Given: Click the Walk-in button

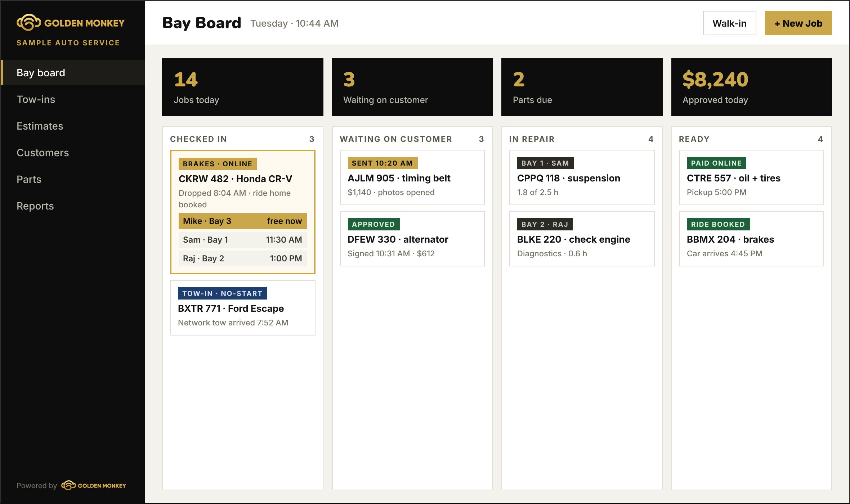Looking at the screenshot, I should pyautogui.click(x=729, y=23).
